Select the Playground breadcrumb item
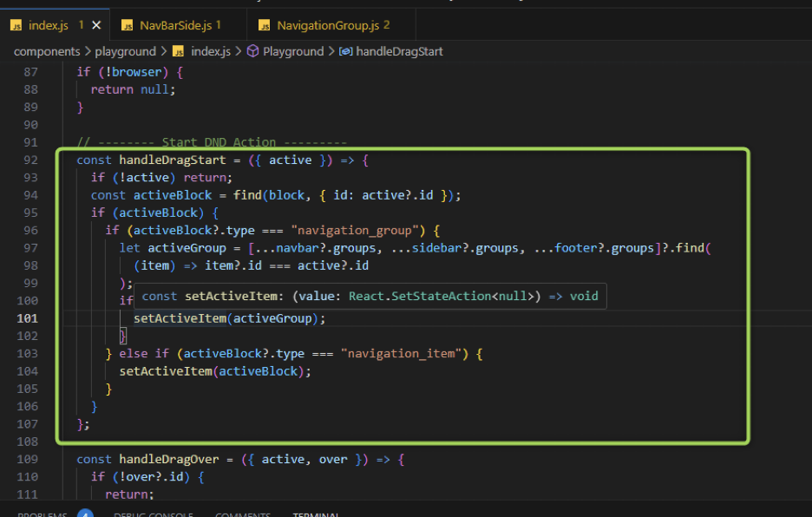The height and width of the screenshot is (517, 812). [293, 51]
